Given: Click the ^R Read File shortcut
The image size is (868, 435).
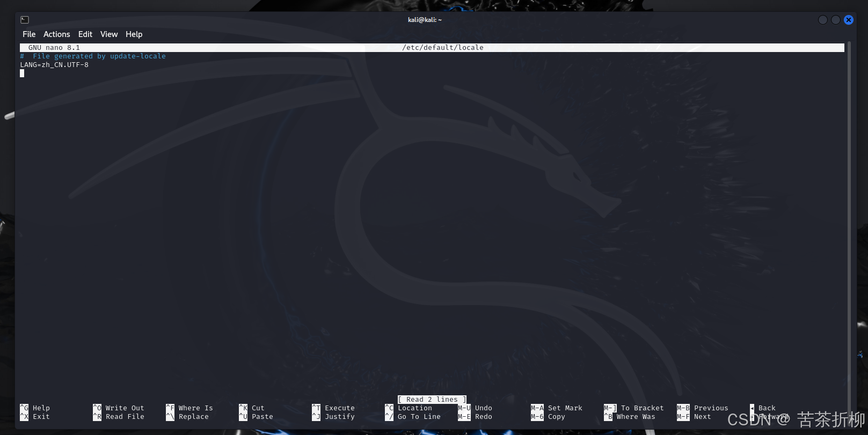Looking at the screenshot, I should (119, 417).
